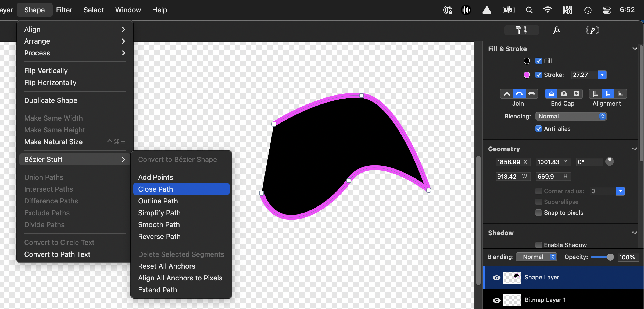Choose the square end cap style
Screen dimensions: 644x309
[x=576, y=94]
